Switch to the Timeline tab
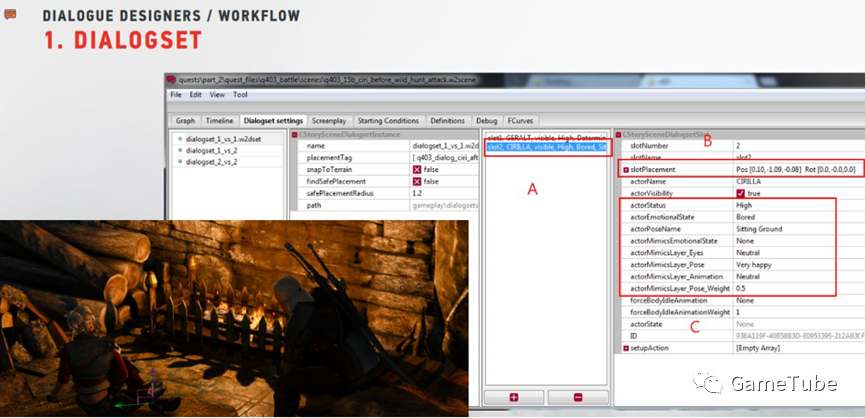865x418 pixels. coord(220,121)
